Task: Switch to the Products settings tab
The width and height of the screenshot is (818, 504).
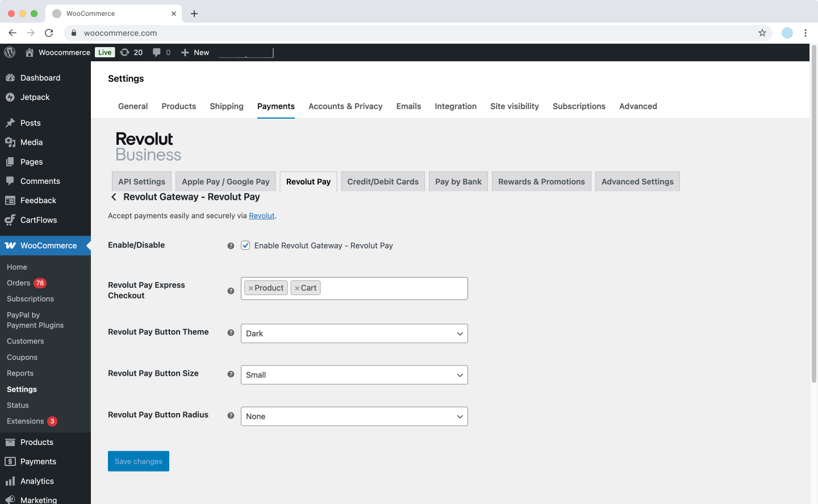Action: (179, 106)
